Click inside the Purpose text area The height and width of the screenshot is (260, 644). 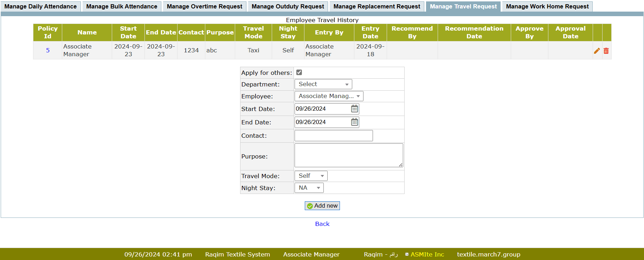(x=348, y=155)
